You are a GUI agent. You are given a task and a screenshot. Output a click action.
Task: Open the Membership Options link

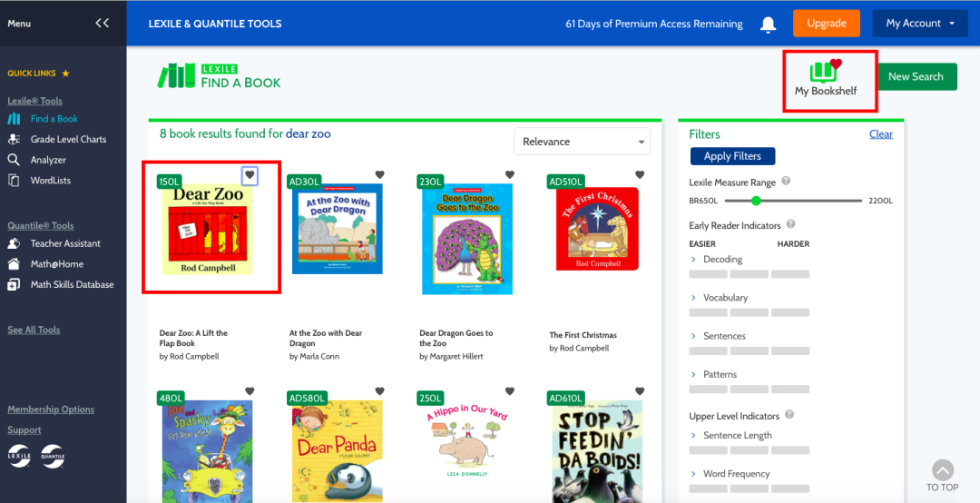point(51,409)
